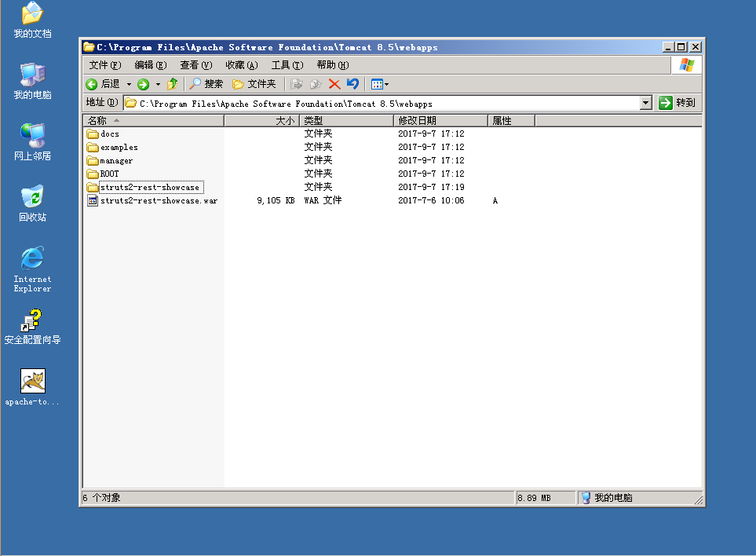This screenshot has width=756, height=556.
Task: Sort by the 修改日期 column header
Action: click(x=440, y=121)
